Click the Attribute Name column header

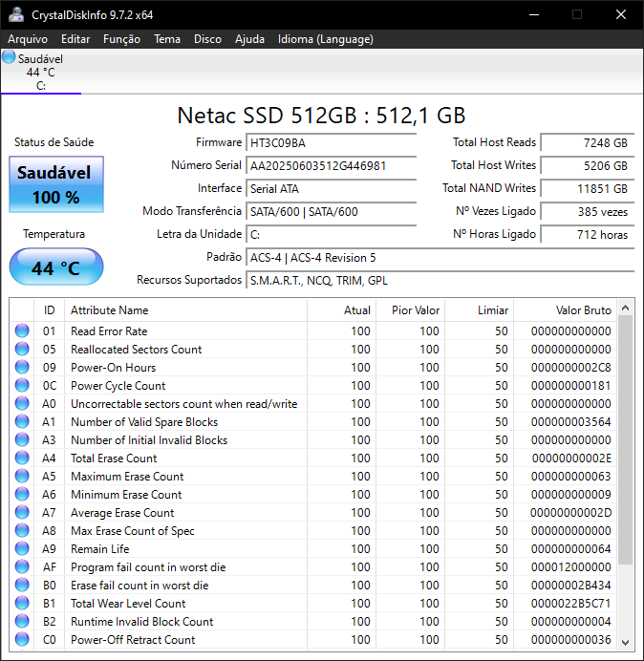[x=185, y=310]
